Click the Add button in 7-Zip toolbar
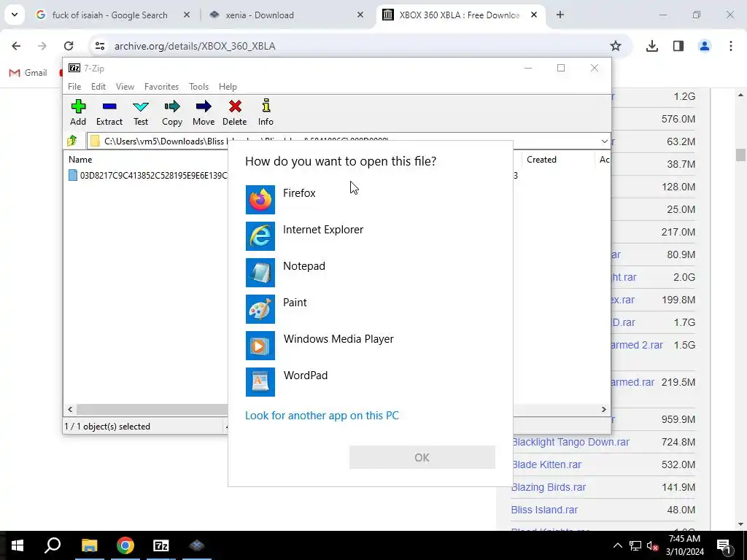Screen dimensions: 747x560 (78, 113)
